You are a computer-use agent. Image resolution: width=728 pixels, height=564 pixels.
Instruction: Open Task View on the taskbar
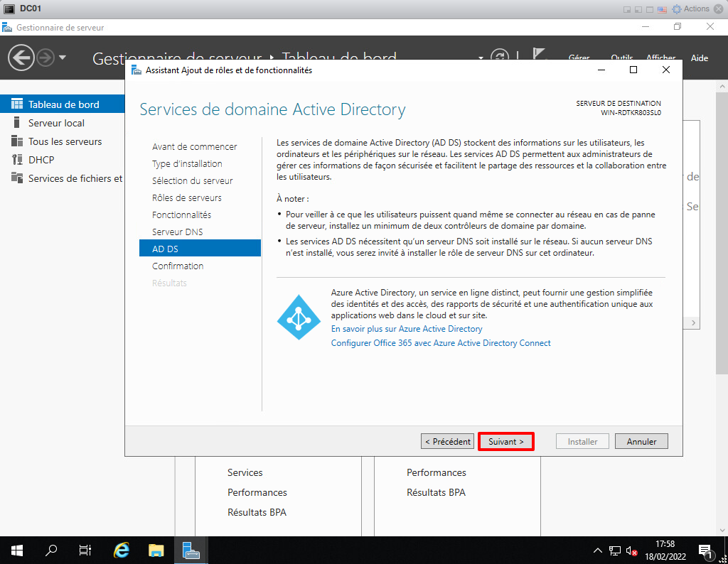click(85, 551)
